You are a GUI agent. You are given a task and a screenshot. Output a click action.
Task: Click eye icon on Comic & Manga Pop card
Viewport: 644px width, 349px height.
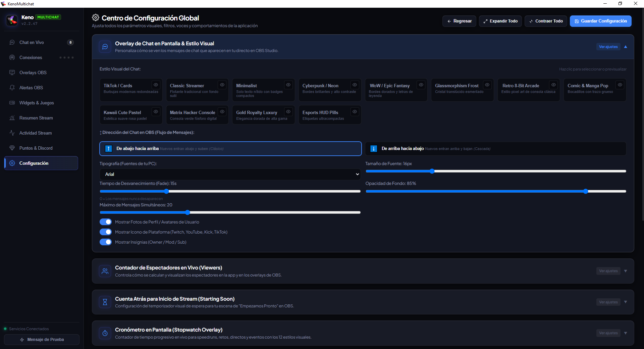[x=620, y=85]
